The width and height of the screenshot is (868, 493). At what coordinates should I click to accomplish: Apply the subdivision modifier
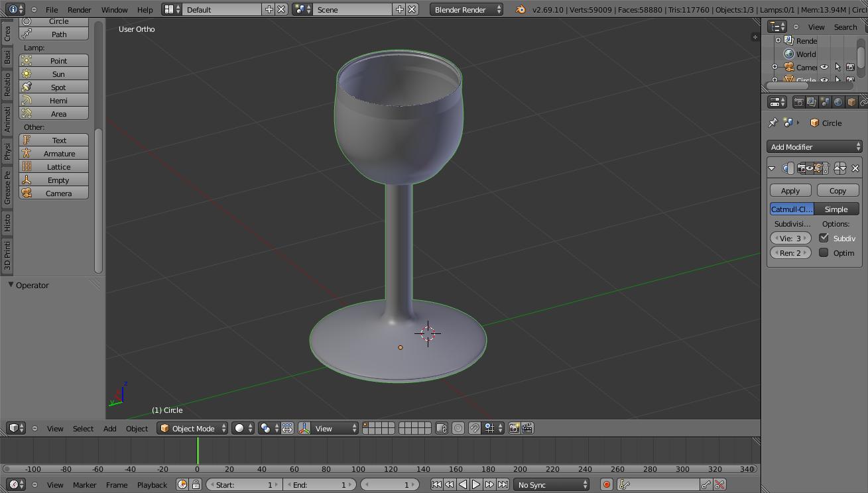coord(790,191)
